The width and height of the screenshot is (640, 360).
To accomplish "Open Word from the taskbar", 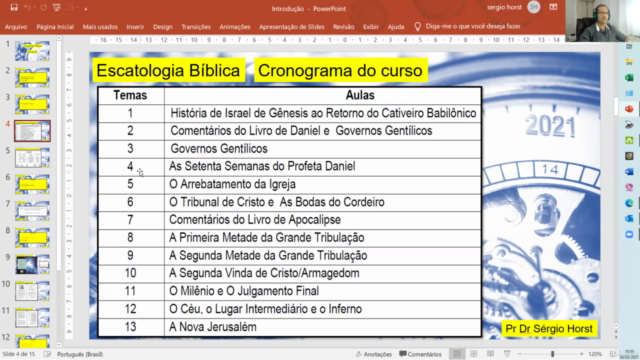I will [629, 171].
